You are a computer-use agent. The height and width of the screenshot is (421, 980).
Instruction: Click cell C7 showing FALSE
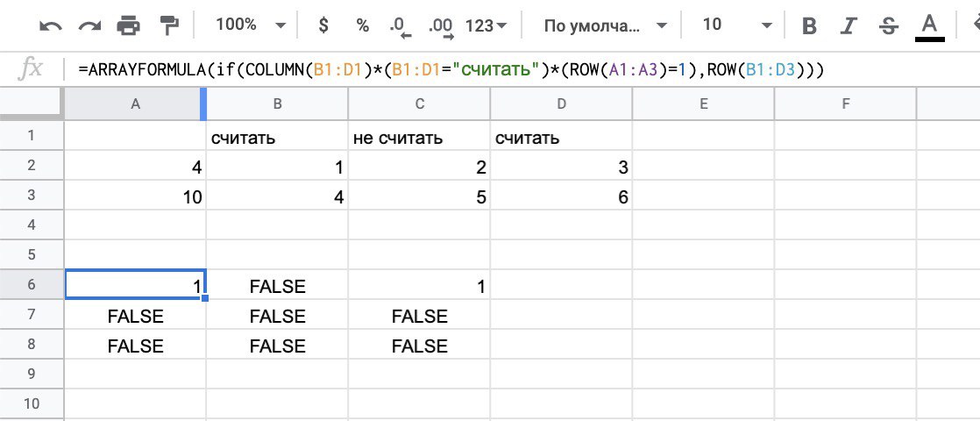click(x=419, y=315)
